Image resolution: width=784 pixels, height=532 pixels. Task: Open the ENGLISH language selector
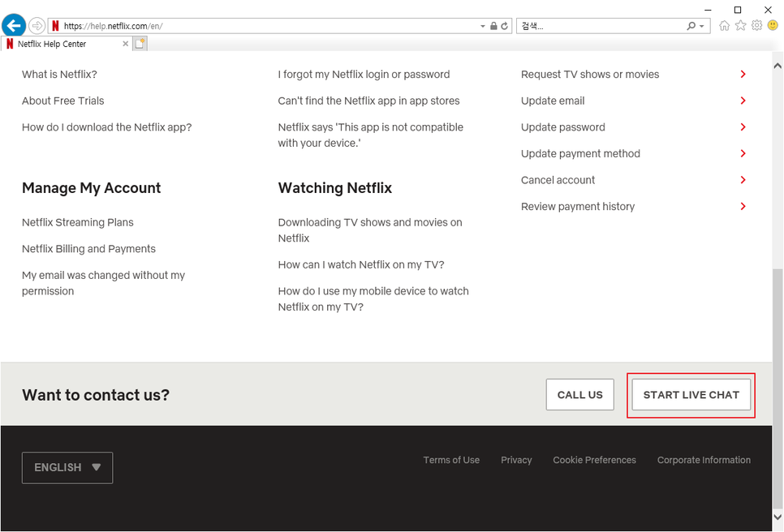pyautogui.click(x=67, y=468)
